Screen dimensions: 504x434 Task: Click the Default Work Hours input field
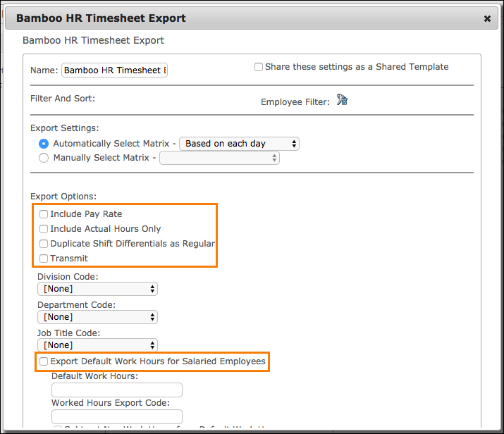tap(117, 390)
